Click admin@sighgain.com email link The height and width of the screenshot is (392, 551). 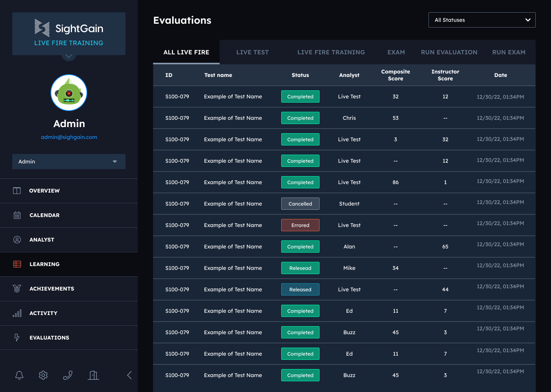tap(69, 137)
